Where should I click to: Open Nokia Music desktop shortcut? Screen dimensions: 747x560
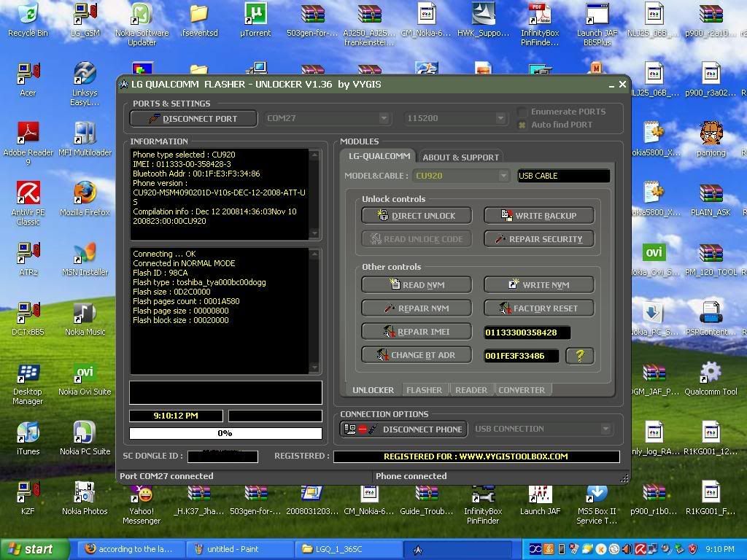[x=85, y=319]
